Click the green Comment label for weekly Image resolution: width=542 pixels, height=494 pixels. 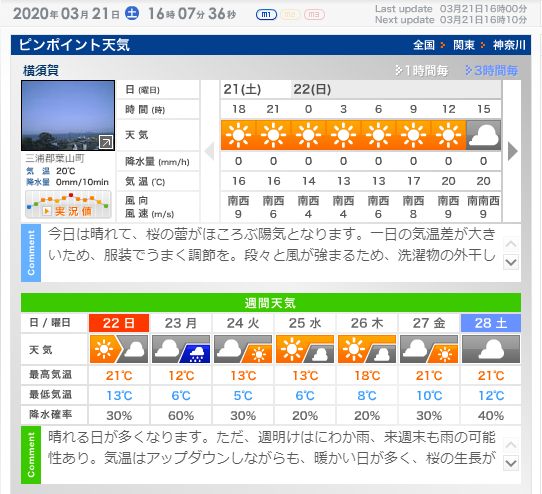pos(31,455)
